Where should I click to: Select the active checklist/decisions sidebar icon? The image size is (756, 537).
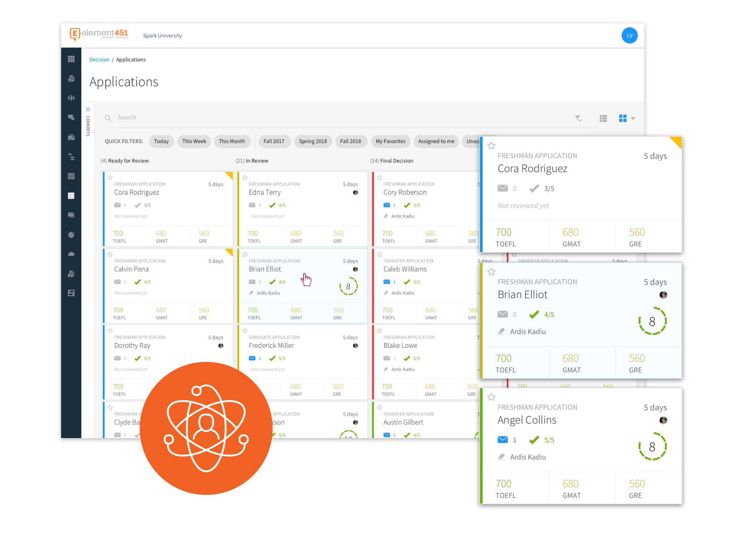click(x=71, y=195)
